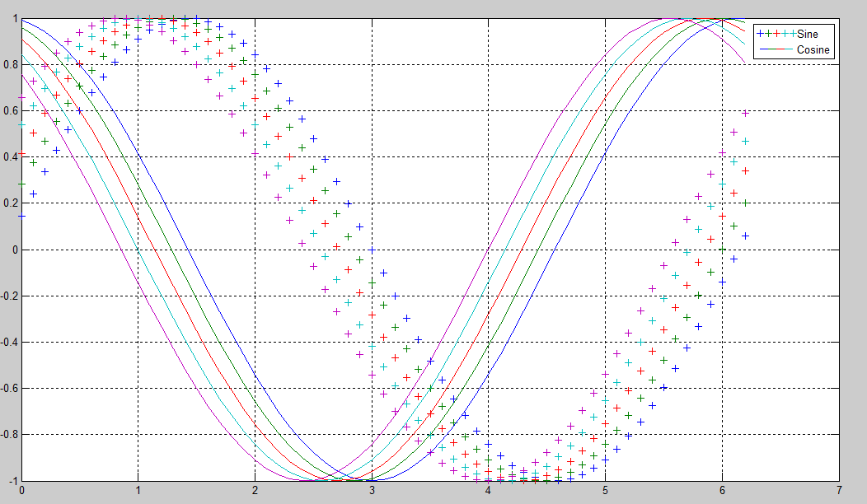
Task: Click the y-axis tick label -0.6
Action: coord(7,388)
